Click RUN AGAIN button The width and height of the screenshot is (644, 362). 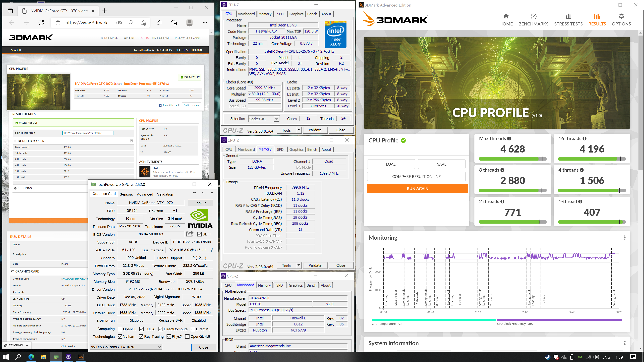coord(417,189)
